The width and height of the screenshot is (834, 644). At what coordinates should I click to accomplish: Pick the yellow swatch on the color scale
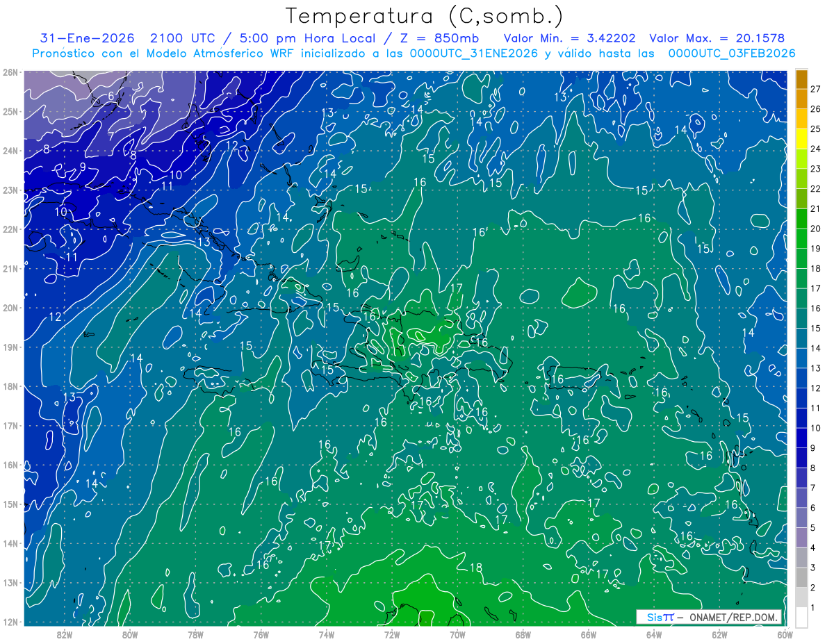[801, 139]
